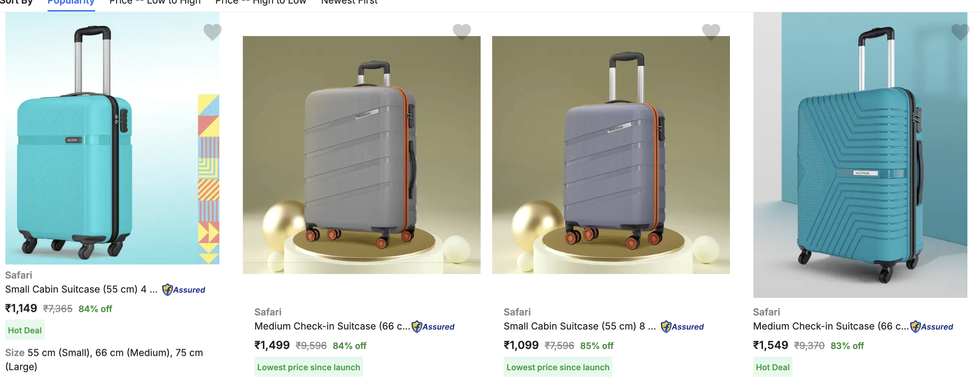This screenshot has width=980, height=380.
Task: Open the ₹1,499 Medium Check-in Suitcase title
Action: coord(332,326)
